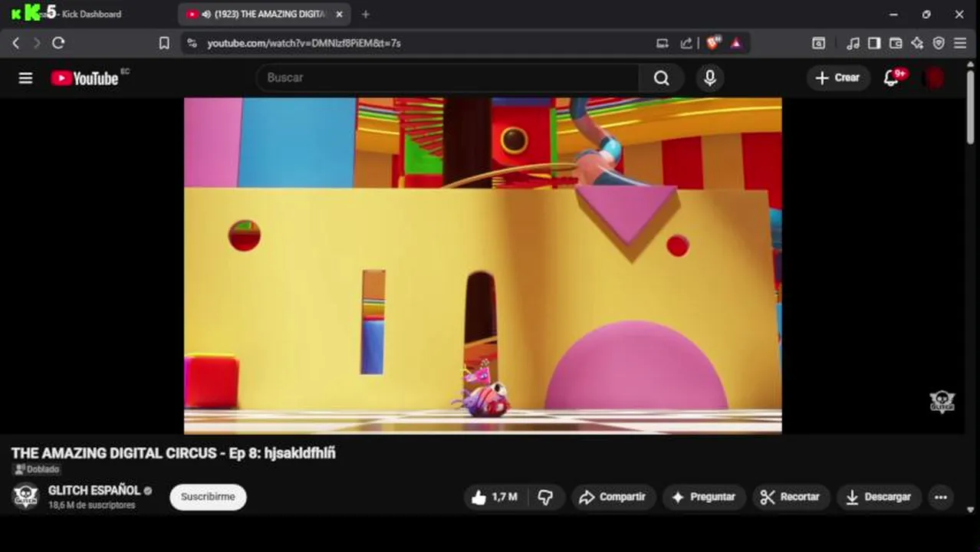Close the YouTube browser tab
980x552 pixels.
pos(339,14)
